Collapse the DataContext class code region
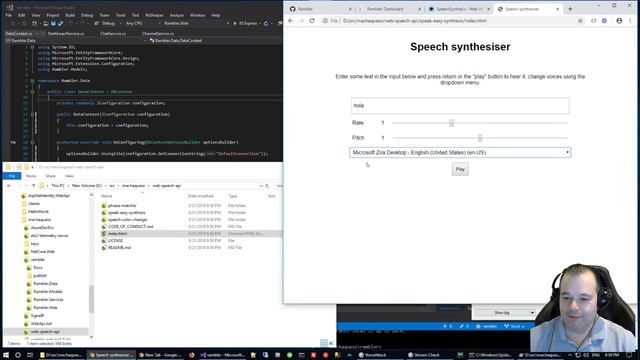 32,92
